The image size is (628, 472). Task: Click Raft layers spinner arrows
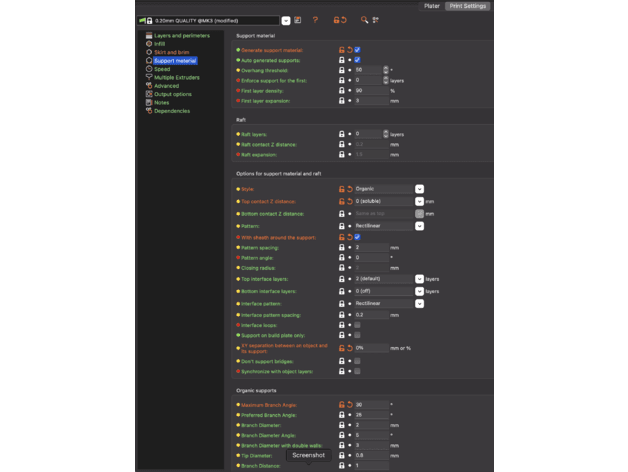pyautogui.click(x=386, y=134)
